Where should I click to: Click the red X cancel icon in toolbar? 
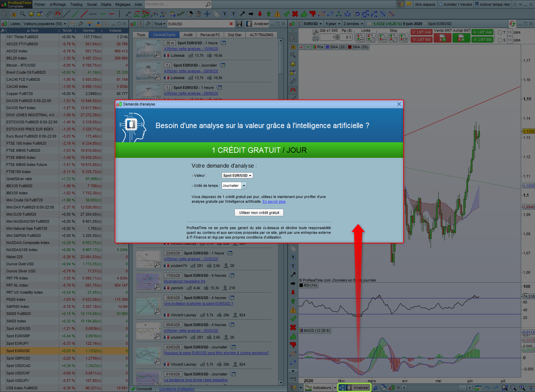[295, 14]
